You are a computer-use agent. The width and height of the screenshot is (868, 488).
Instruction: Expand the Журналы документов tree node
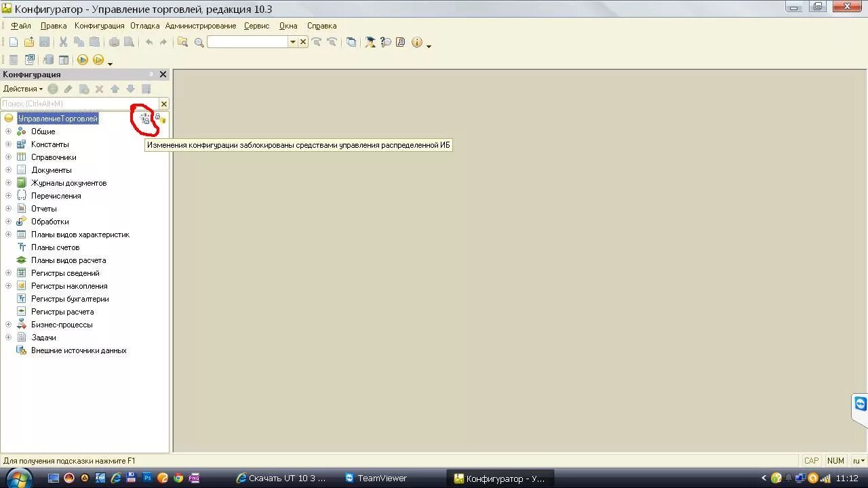pyautogui.click(x=9, y=183)
